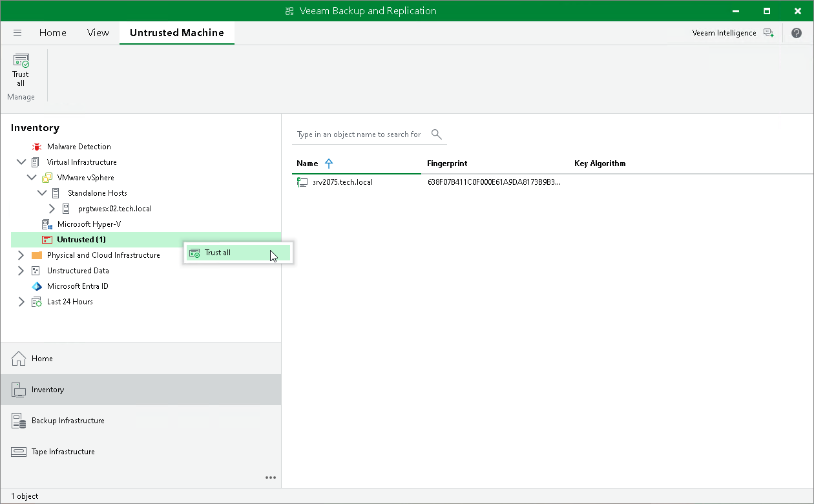Select the srv2075.tech.local row

552,182
